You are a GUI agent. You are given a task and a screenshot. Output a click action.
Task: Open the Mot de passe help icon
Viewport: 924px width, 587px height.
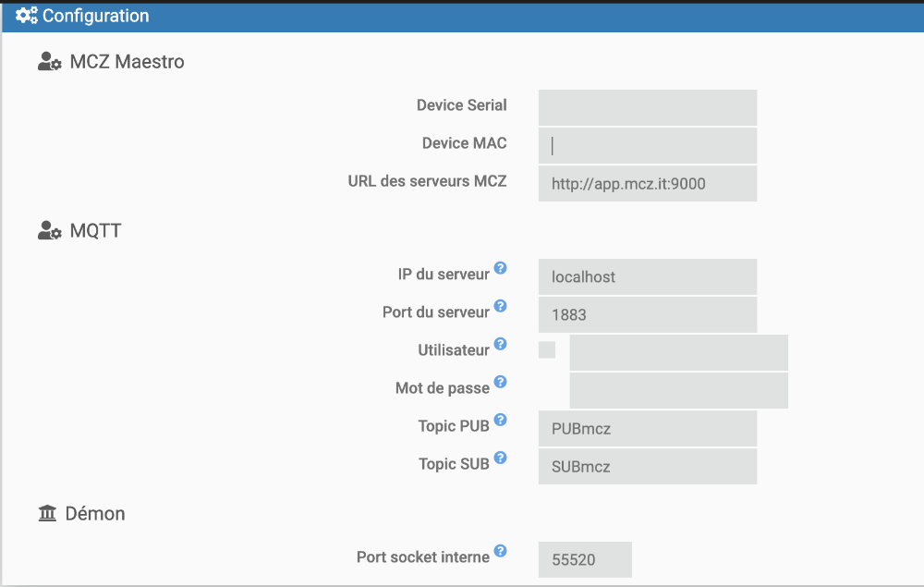point(500,381)
